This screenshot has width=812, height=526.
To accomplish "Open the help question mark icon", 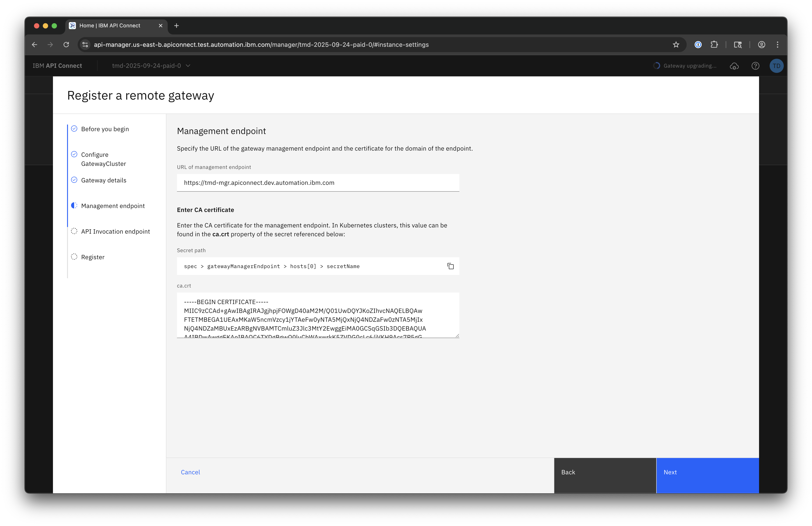I will coord(755,66).
